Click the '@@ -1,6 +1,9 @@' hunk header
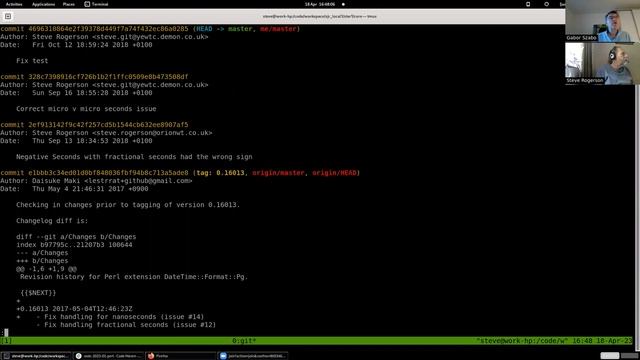640x360 pixels. point(46,269)
